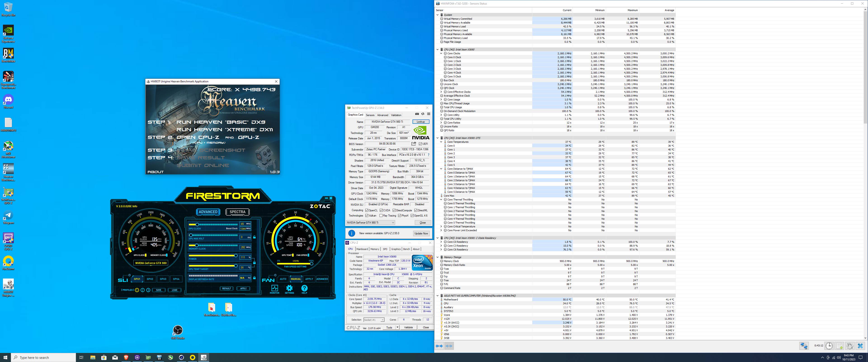Toggle the PhysX checkbox in GPU-Z
The height and width of the screenshot is (362, 868).
(x=399, y=216)
